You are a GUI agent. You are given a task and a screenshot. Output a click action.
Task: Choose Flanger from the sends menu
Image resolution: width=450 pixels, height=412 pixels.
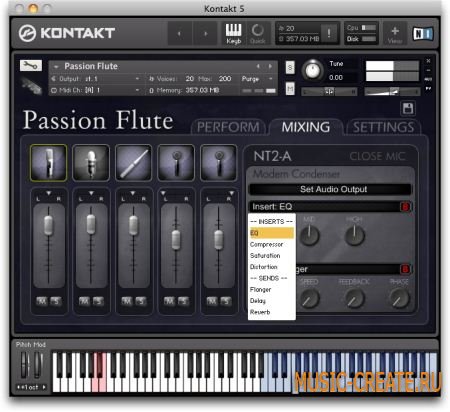pyautogui.click(x=272, y=290)
